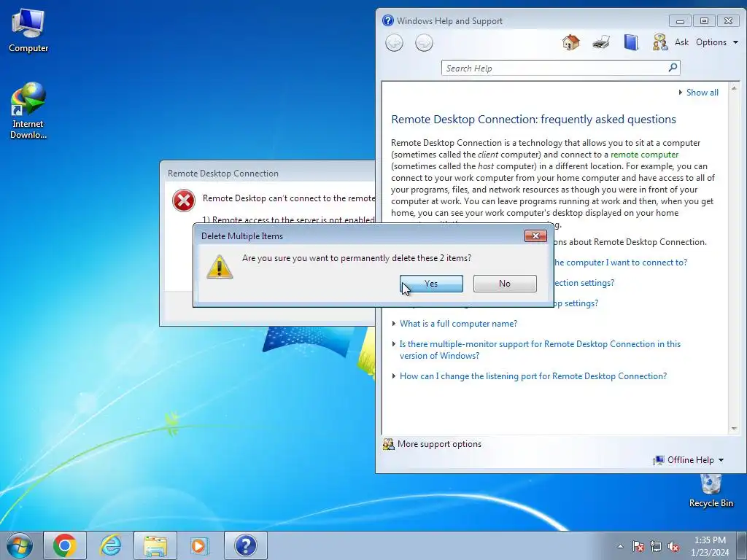
Task: Open the Options dropdown menu
Action: (x=717, y=42)
